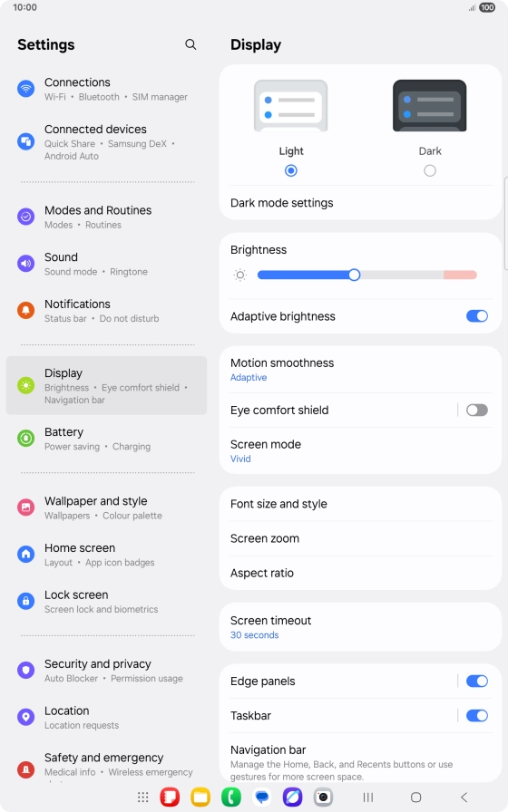Tap the Lock screen padlock icon
The width and height of the screenshot is (508, 812).
pyautogui.click(x=26, y=601)
